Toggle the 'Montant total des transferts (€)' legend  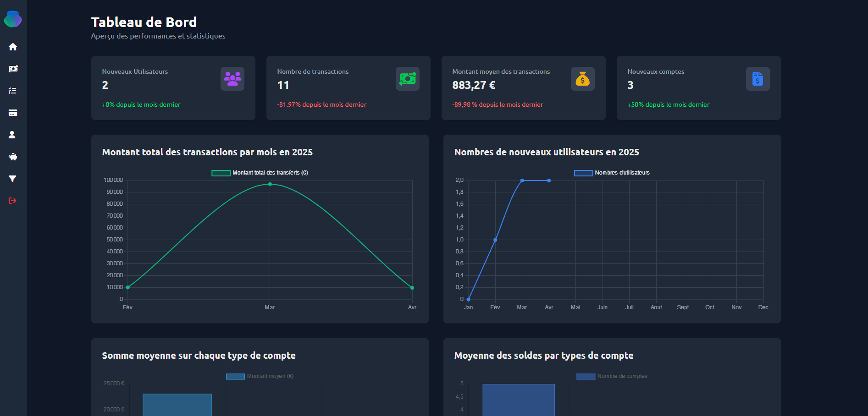click(x=260, y=173)
